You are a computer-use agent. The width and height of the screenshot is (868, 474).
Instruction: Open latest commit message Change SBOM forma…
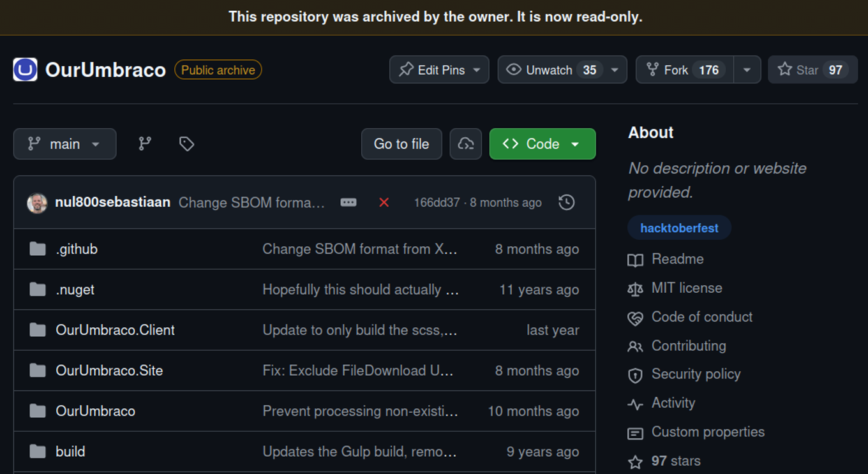[252, 203]
